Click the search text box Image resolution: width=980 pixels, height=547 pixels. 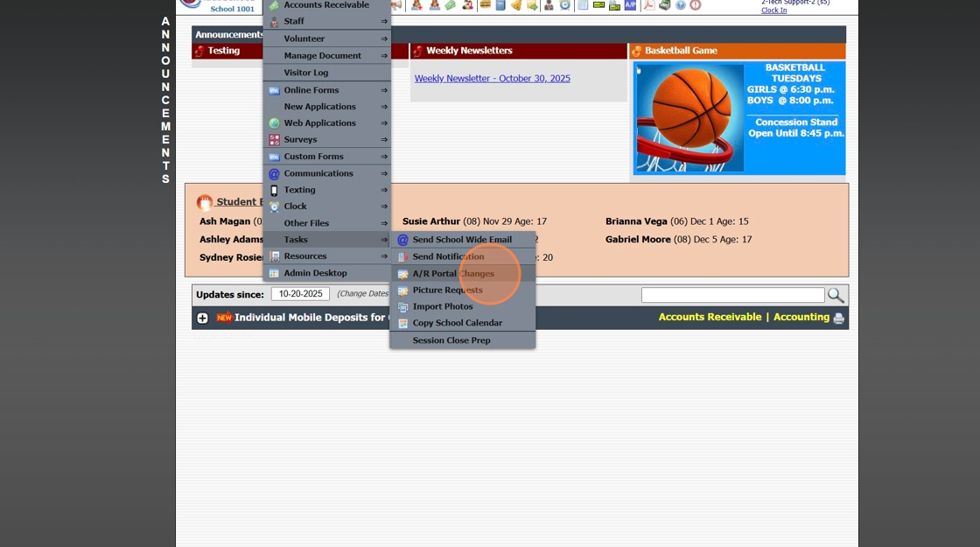point(733,295)
